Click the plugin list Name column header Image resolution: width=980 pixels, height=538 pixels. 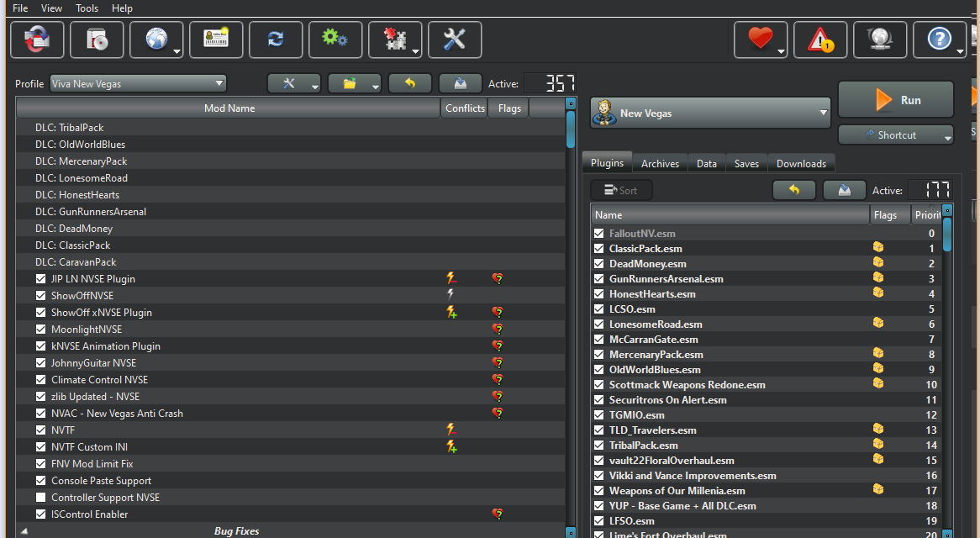(730, 215)
